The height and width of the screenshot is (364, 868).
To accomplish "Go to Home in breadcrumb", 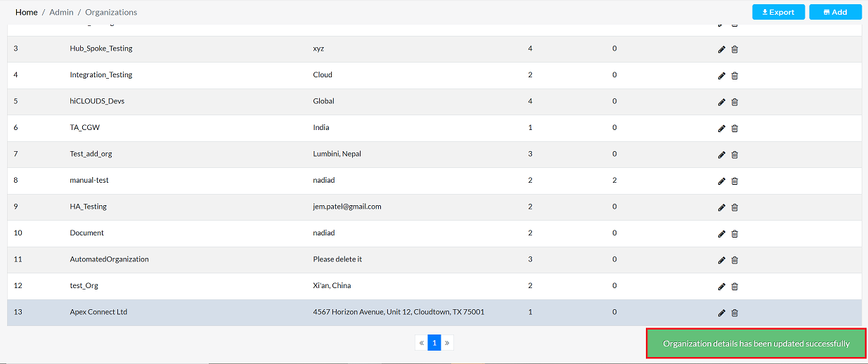I will coord(27,12).
